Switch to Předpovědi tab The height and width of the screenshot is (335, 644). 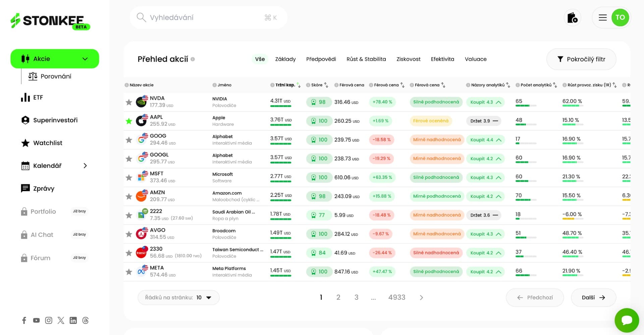[x=321, y=59]
